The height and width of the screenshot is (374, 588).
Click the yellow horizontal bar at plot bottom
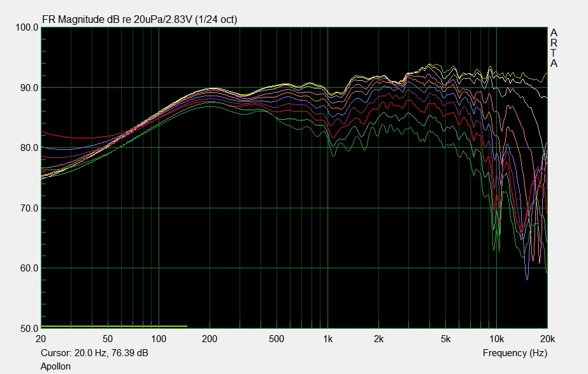coord(114,326)
